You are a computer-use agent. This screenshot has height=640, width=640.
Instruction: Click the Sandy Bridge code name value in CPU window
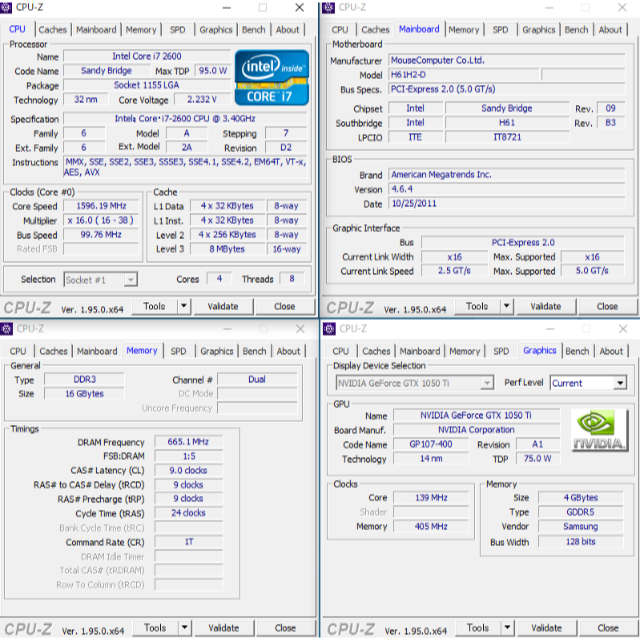pos(107,71)
